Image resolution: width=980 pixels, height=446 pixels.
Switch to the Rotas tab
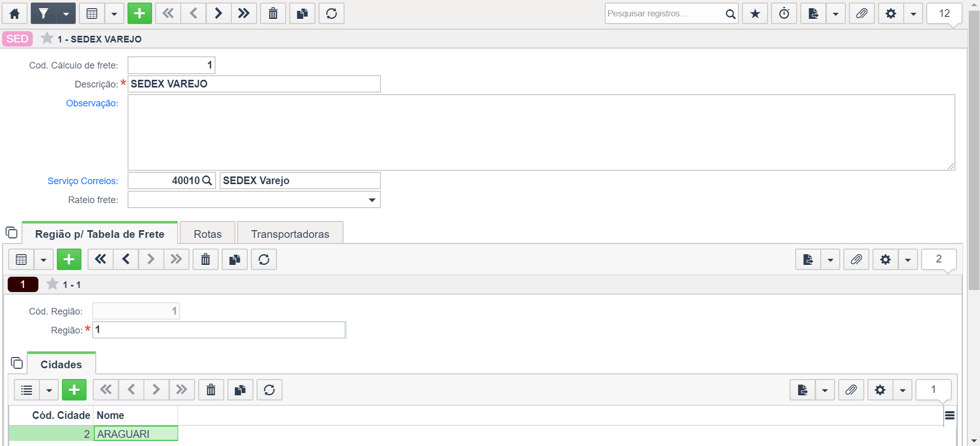(x=208, y=234)
